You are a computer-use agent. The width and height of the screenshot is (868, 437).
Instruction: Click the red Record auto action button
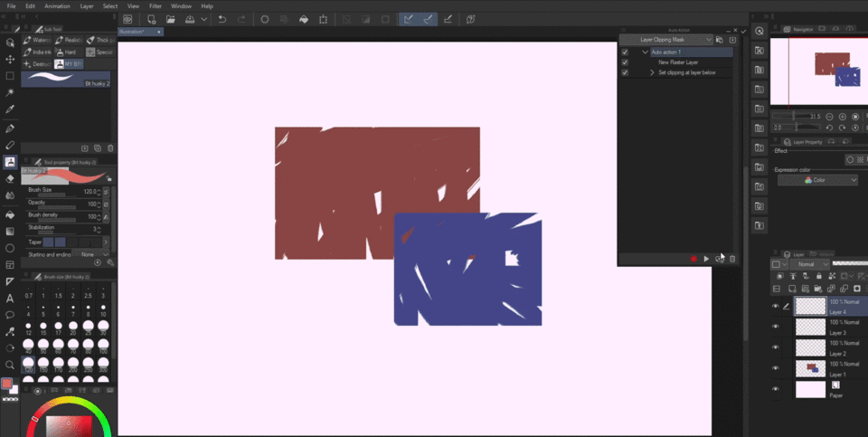tap(693, 259)
